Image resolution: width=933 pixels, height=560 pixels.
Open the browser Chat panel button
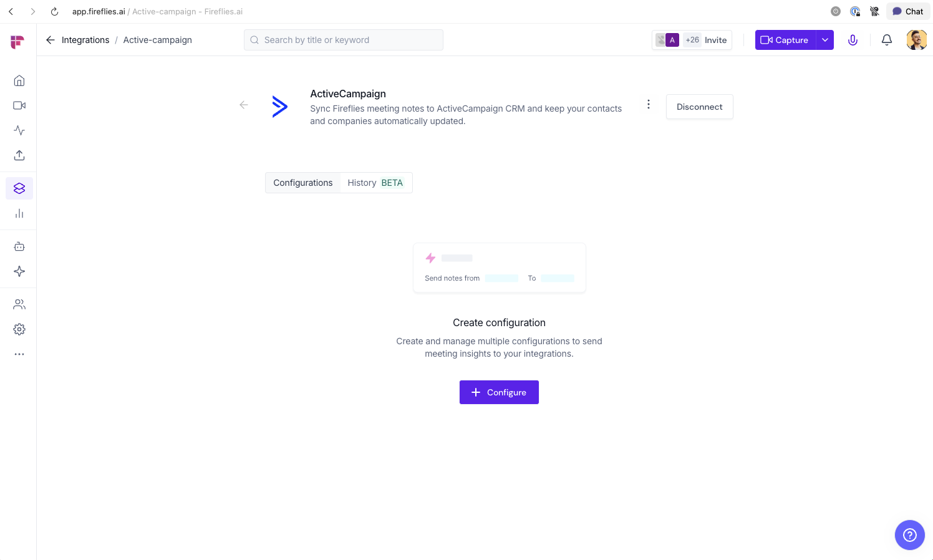pyautogui.click(x=907, y=11)
